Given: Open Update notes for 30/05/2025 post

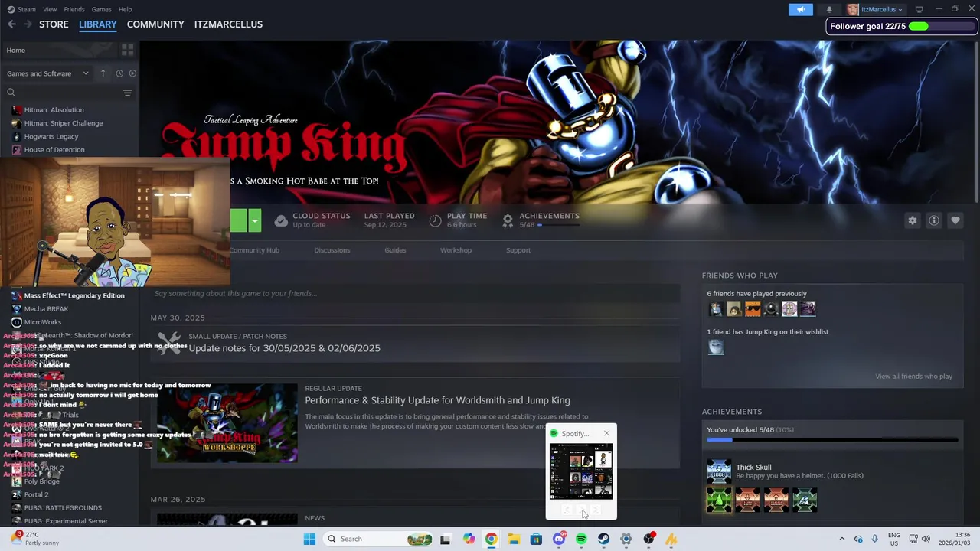Looking at the screenshot, I should click(285, 348).
